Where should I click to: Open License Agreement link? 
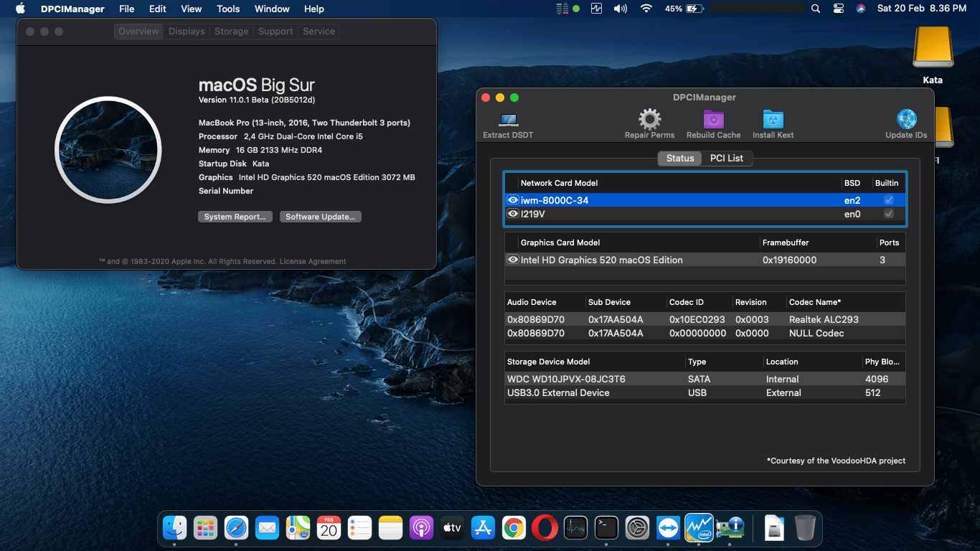(313, 262)
